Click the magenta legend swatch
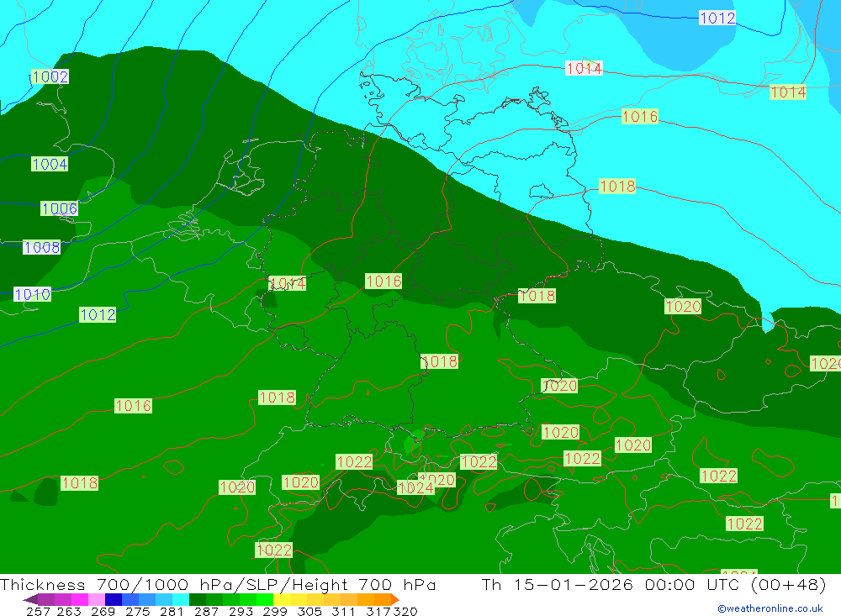This screenshot has height=616, width=841. point(79,599)
